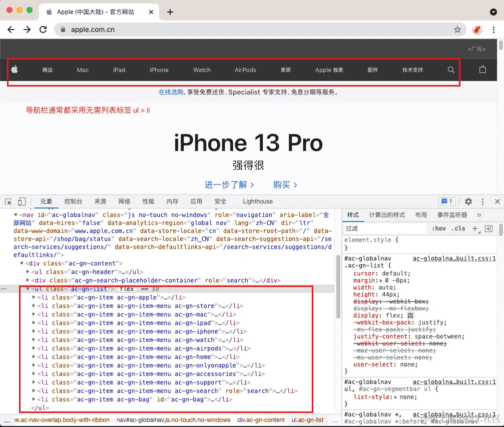504x427 pixels.
Task: Close the DevTools panel
Action: [x=497, y=201]
